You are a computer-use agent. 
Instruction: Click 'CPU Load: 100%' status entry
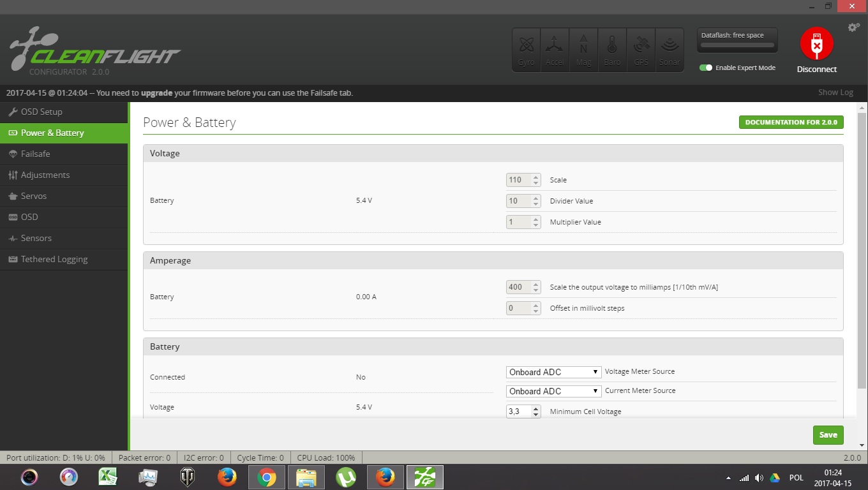click(326, 457)
